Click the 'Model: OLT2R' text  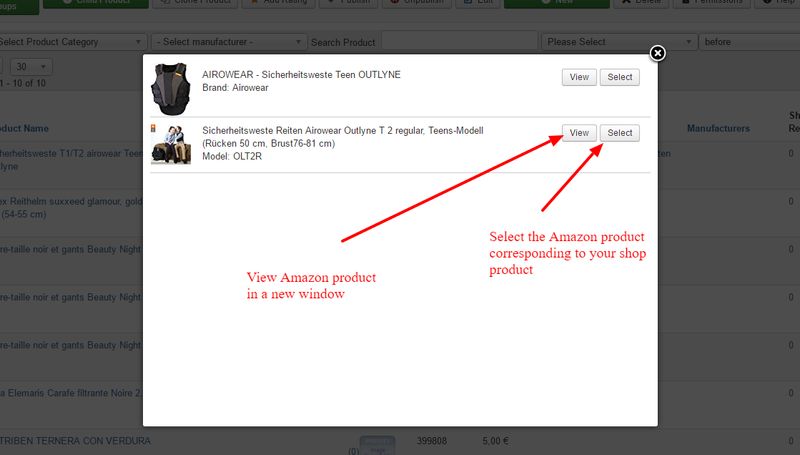click(232, 157)
